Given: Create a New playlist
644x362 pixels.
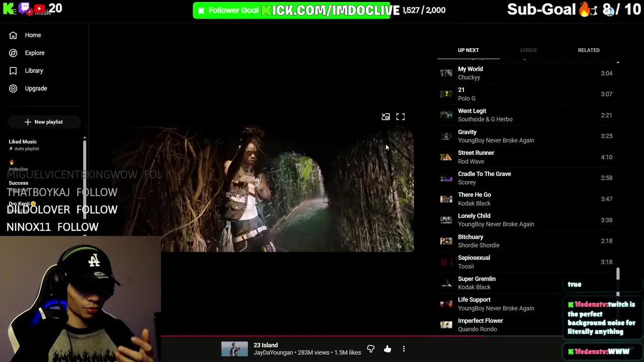Looking at the screenshot, I should pos(44,122).
